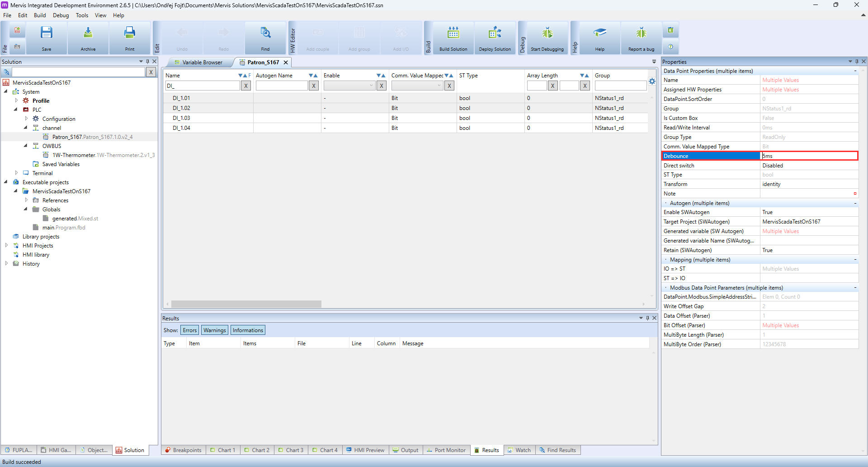
Task: Toggle the Errors filter in Results
Action: coord(189,330)
